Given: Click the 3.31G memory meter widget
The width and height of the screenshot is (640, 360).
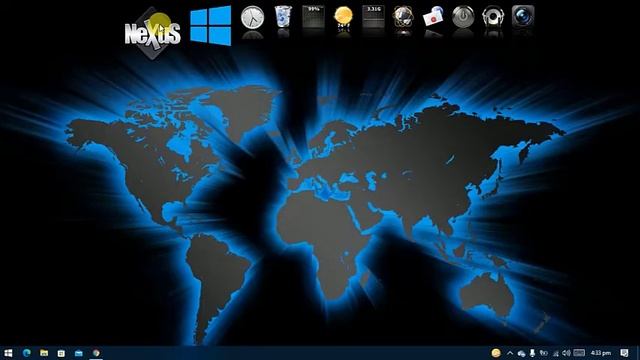Looking at the screenshot, I should pyautogui.click(x=373, y=17).
